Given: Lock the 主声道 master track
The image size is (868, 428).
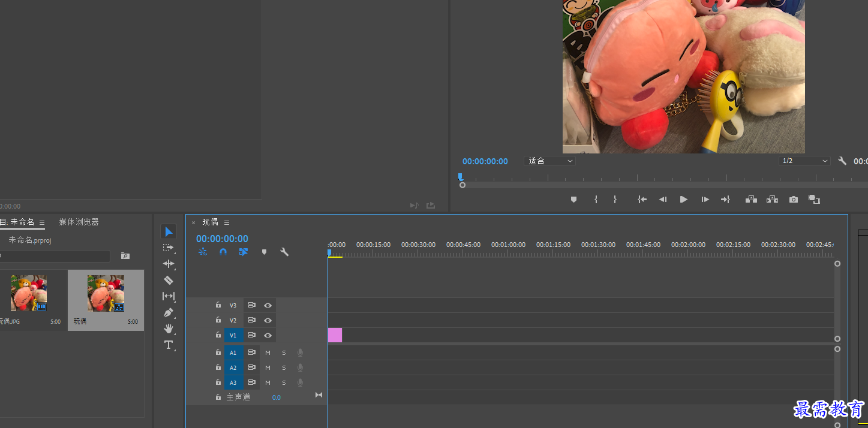Looking at the screenshot, I should [218, 397].
